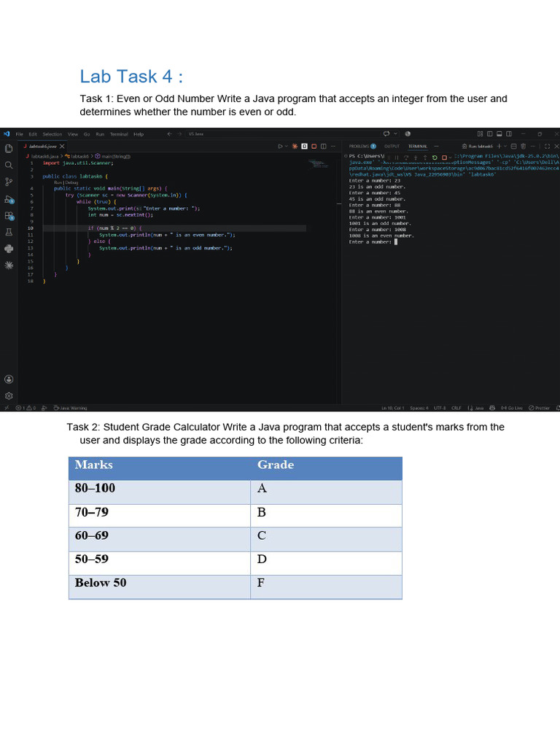This screenshot has width=560, height=747.
Task: Click UTF-8 encoding in status bar
Action: pyautogui.click(x=440, y=408)
